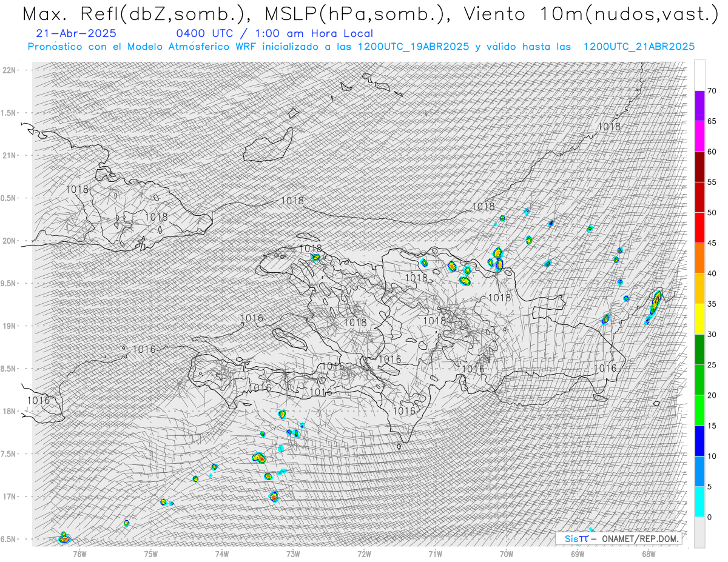Image resolution: width=728 pixels, height=562 pixels.
Task: Click the '65' colorbar scale value
Action: (712, 121)
